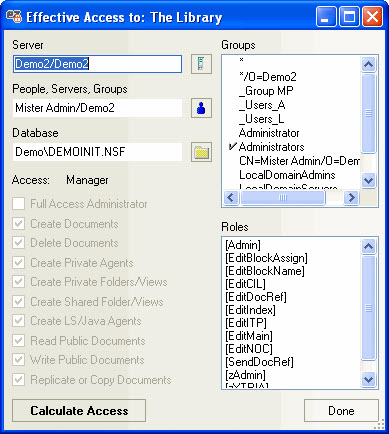
Task: Click the app icon in the title bar
Action: click(x=14, y=17)
